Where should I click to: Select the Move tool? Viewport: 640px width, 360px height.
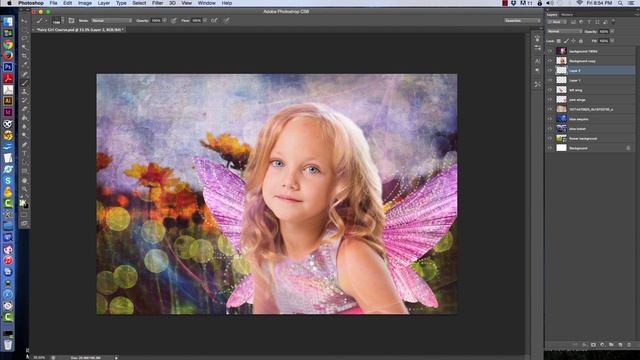[x=24, y=21]
